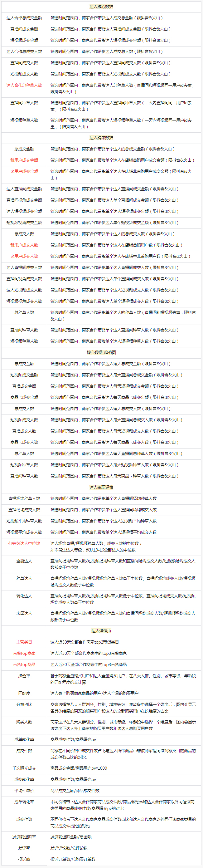Select the 直播成交人数 cell
Screen dimensions: 203x868
pos(24,431)
